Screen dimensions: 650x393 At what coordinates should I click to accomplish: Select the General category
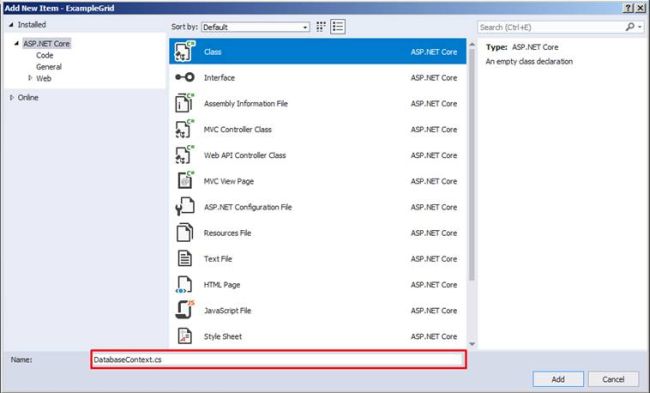pyautogui.click(x=49, y=67)
